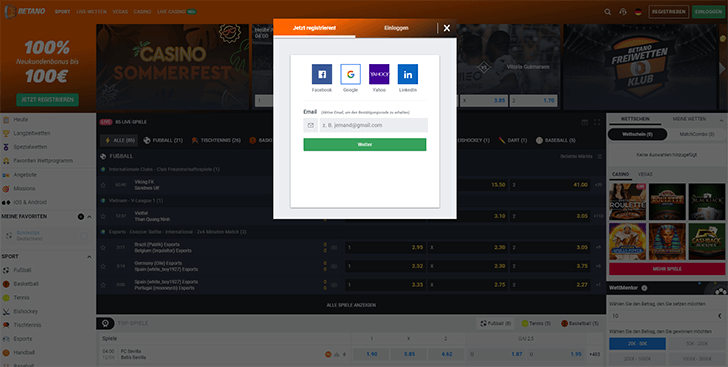Click ALLE SPIELE ANZEIGEN
This screenshot has width=728, height=367.
(x=351, y=305)
